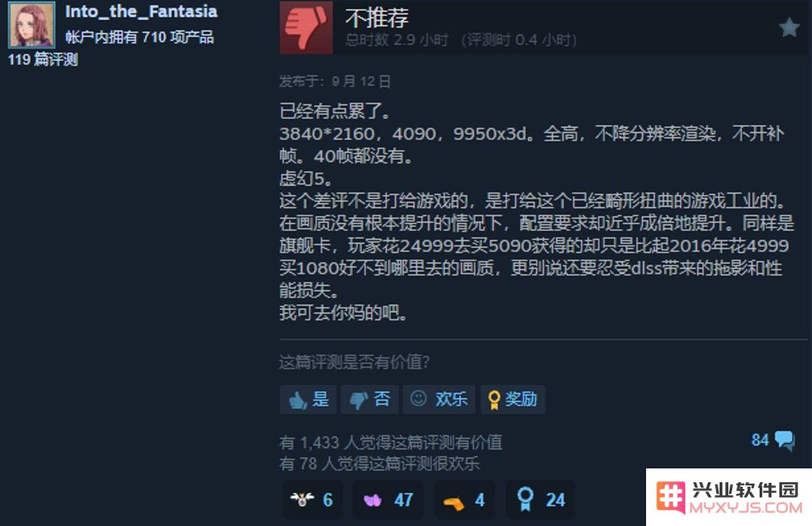Click the playtime text 总时数 2.9 小时
The image size is (812, 526).
[x=396, y=40]
